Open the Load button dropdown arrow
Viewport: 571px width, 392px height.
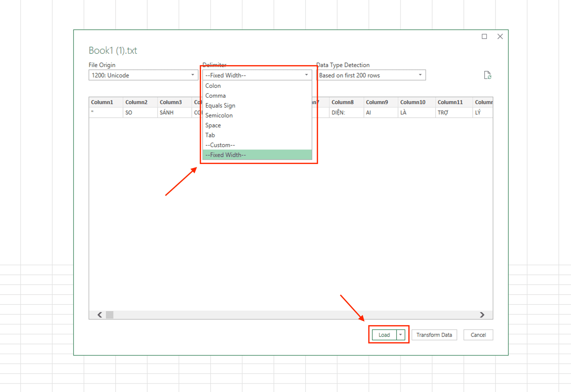tap(400, 335)
